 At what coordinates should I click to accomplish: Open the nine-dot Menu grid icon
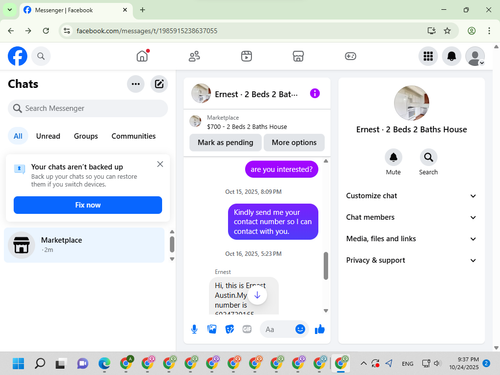coord(428,56)
